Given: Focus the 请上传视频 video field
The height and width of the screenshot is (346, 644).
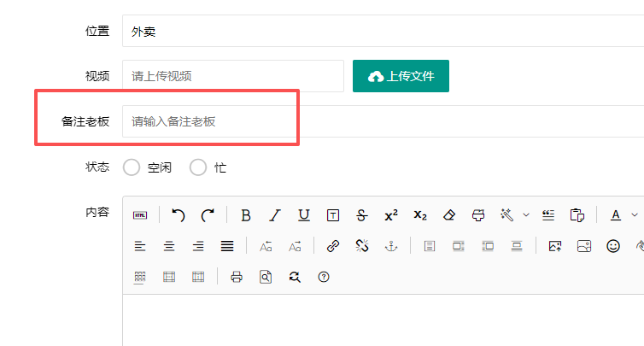Looking at the screenshot, I should click(x=232, y=76).
